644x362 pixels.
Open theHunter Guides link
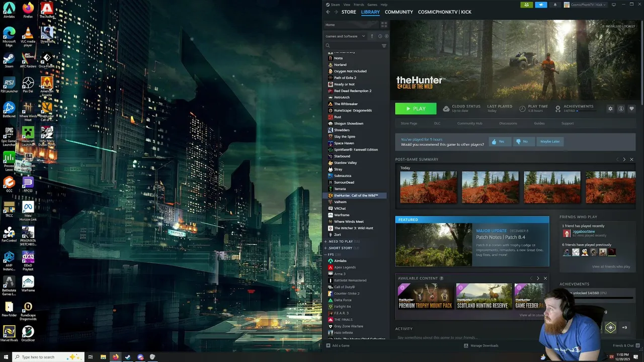[539, 123]
